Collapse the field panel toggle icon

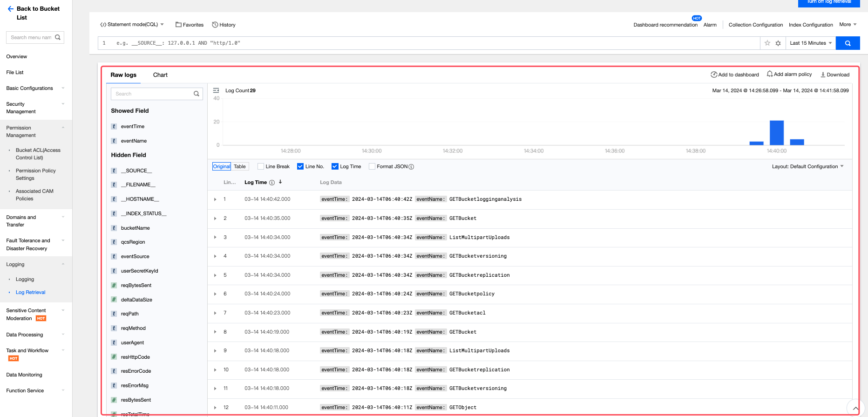pyautogui.click(x=216, y=90)
